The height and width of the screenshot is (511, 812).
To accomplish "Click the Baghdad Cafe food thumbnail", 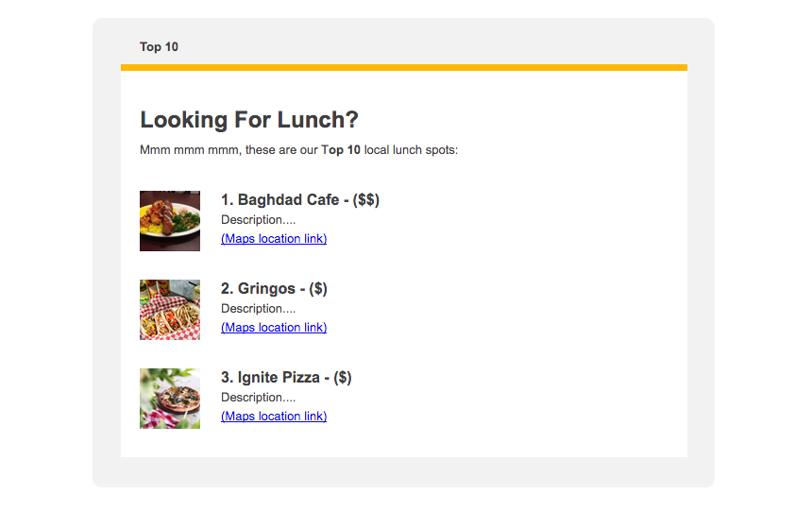I will [x=170, y=221].
